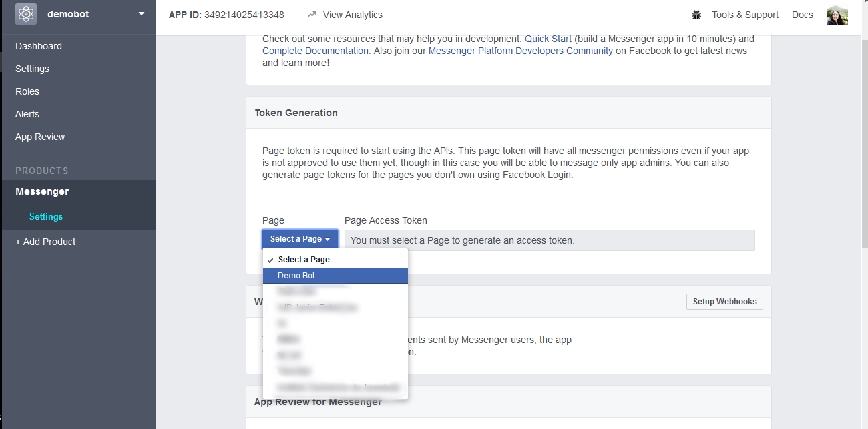Open the Roles sidebar item

27,91
